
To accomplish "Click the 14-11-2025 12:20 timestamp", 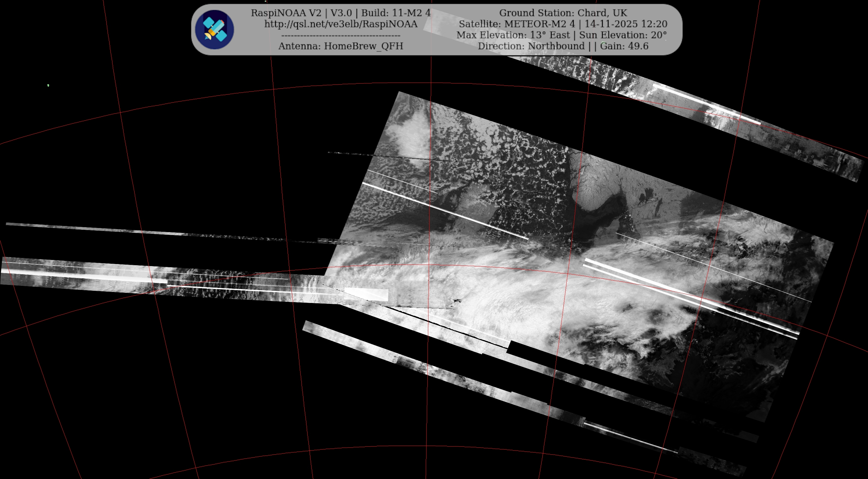I will pos(626,24).
